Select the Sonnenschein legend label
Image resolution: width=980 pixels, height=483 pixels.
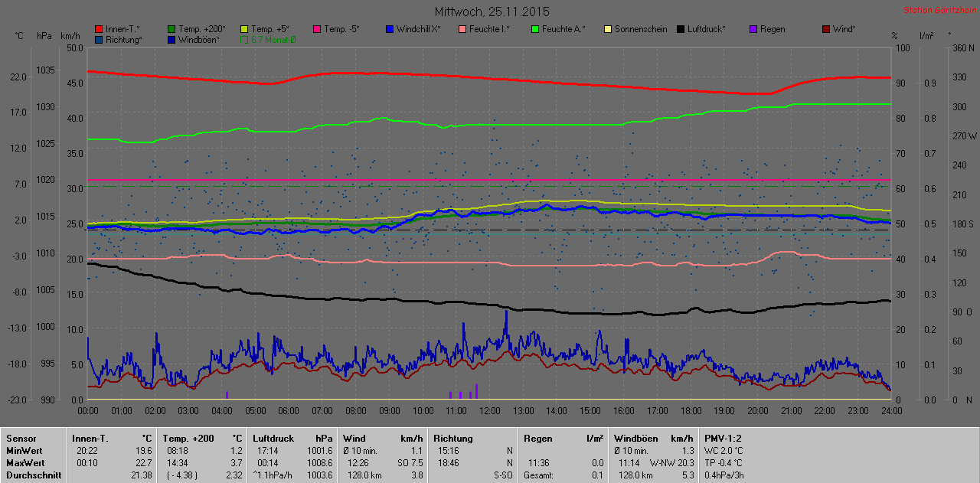(641, 29)
